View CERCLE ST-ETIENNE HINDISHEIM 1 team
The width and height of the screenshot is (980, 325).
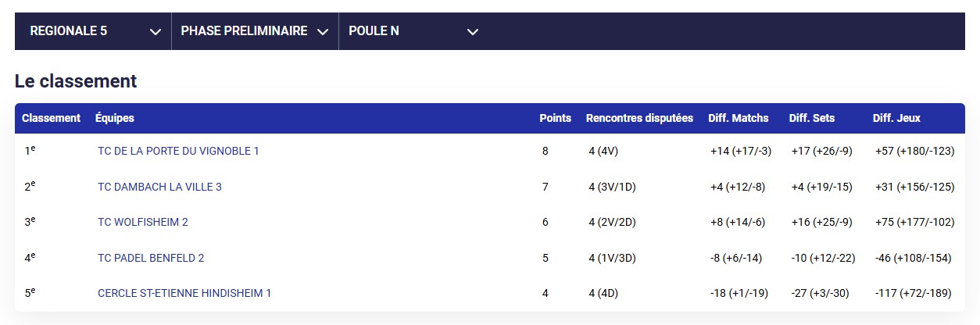click(184, 293)
